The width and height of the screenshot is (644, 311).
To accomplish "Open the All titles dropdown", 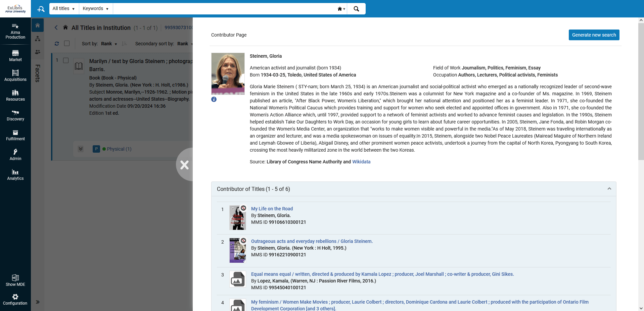I will 64,9.
